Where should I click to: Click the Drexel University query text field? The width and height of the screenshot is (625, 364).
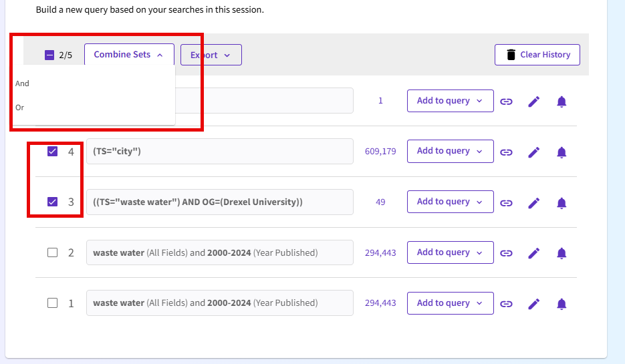click(219, 202)
